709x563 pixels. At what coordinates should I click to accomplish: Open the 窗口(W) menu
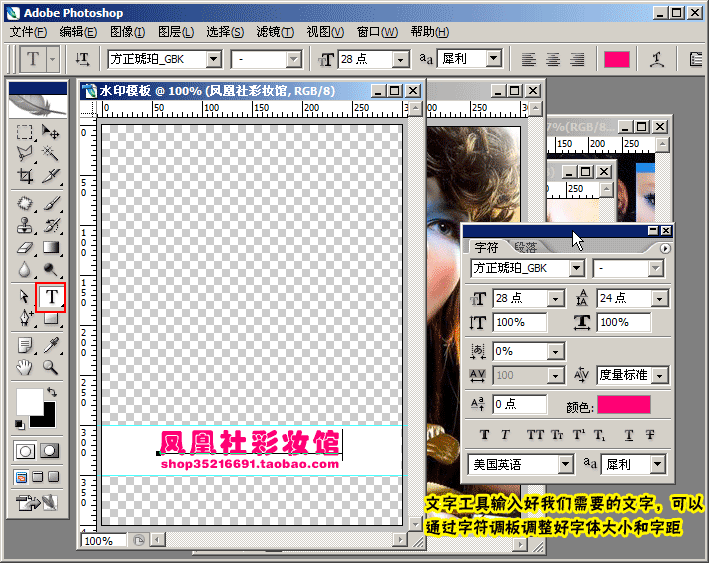pyautogui.click(x=377, y=32)
